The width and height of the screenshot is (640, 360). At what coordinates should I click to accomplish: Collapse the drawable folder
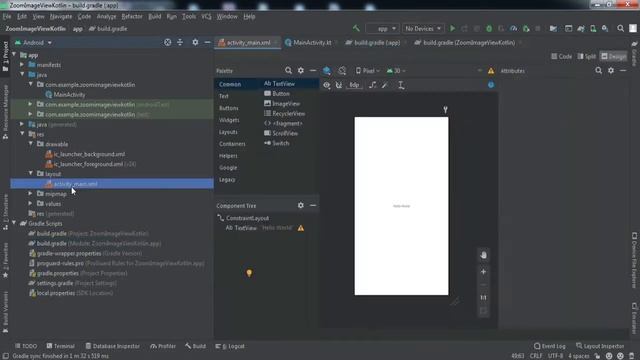(31, 144)
